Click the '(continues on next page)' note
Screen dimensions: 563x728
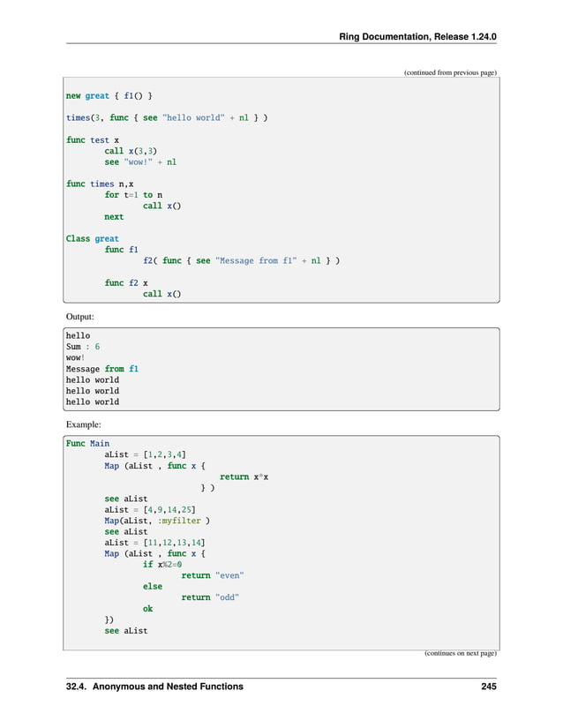(x=461, y=653)
